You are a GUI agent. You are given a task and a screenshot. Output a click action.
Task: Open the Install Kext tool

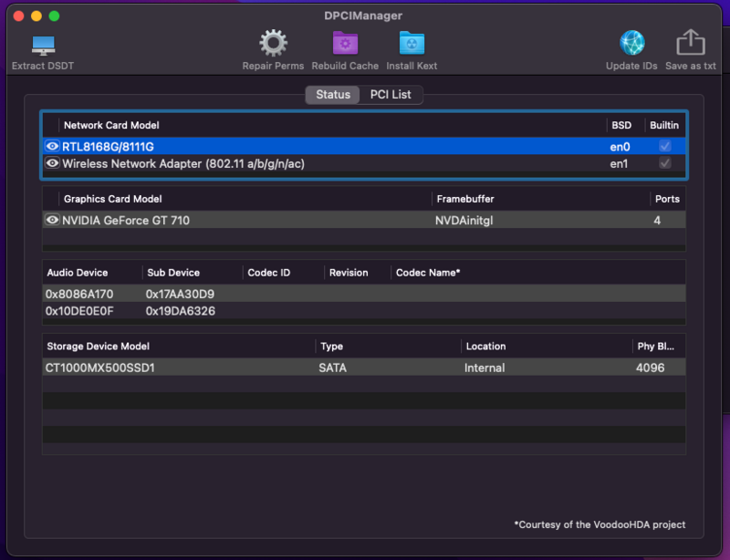pos(412,44)
